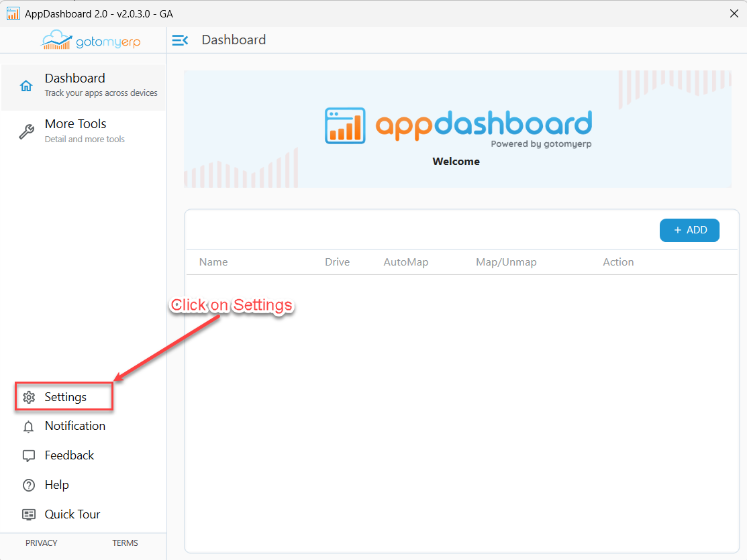Open the TERMS link

pyautogui.click(x=125, y=543)
